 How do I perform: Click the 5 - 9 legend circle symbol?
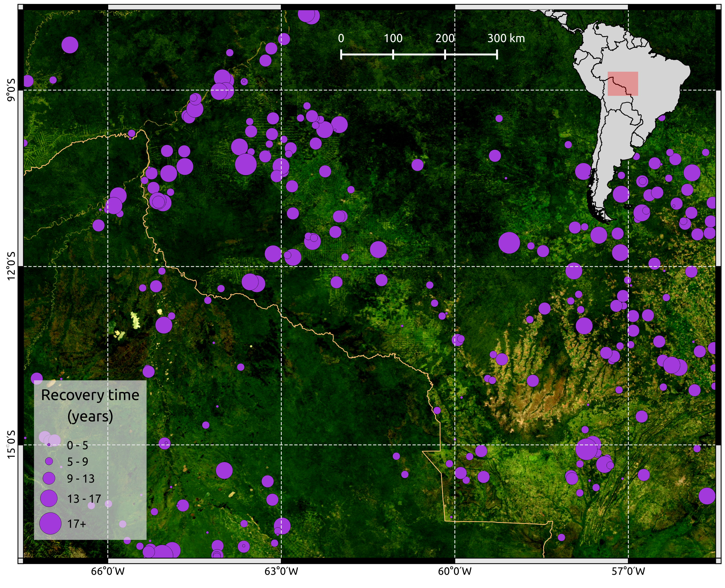pyautogui.click(x=49, y=461)
